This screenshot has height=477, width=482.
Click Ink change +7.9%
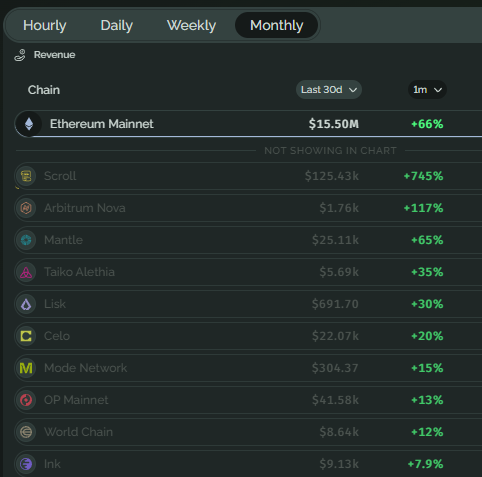click(x=425, y=464)
